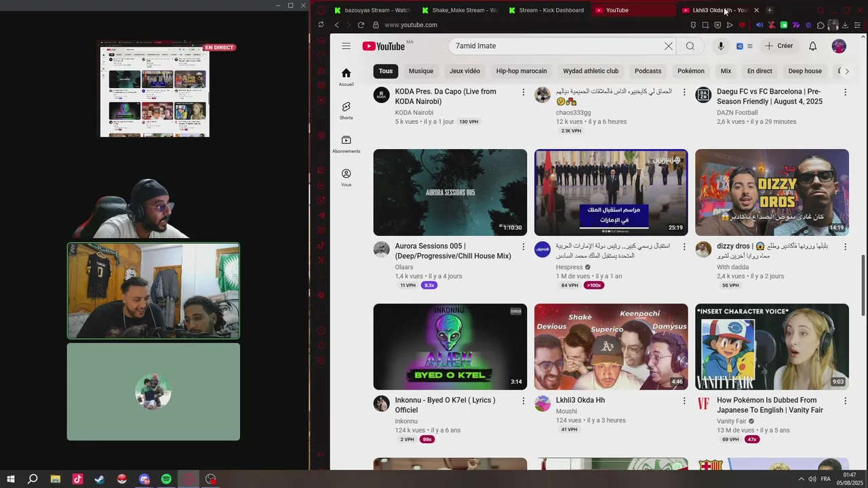Select the Musique filter chip
Viewport: 868px width, 488px height.
click(x=421, y=71)
